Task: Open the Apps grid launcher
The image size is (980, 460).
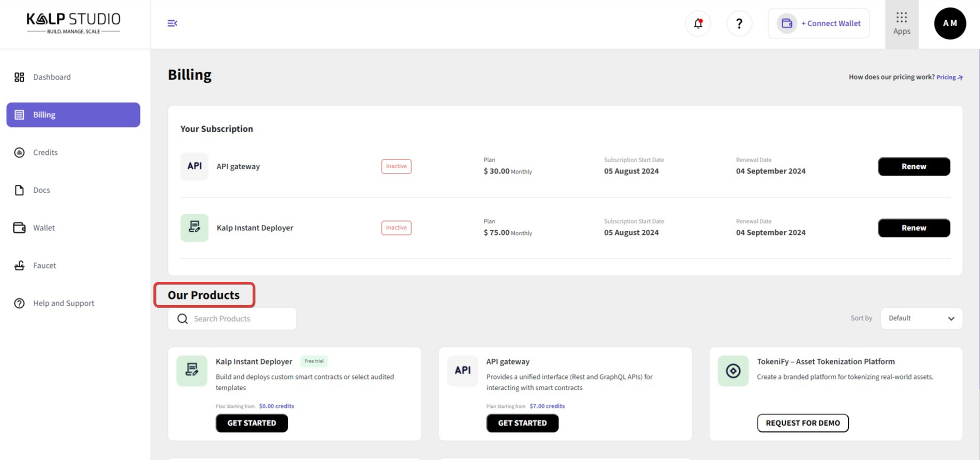Action: (901, 24)
